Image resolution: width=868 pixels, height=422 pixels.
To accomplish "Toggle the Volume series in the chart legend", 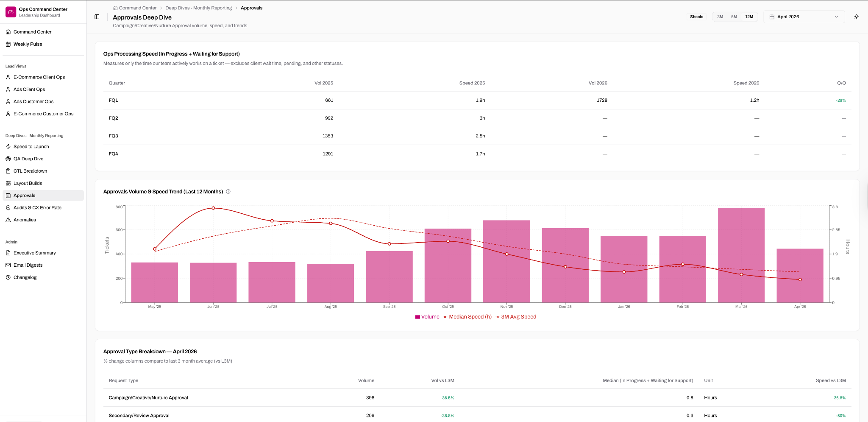I will coord(427,317).
